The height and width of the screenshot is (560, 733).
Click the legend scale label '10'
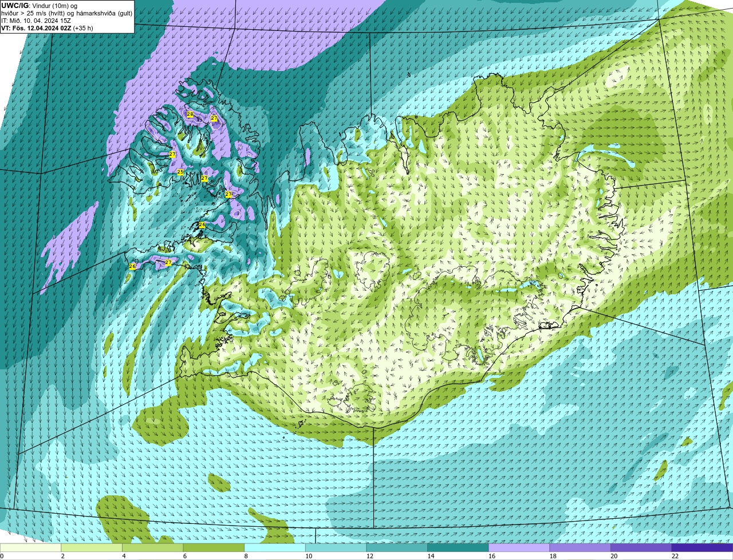pyautogui.click(x=308, y=556)
